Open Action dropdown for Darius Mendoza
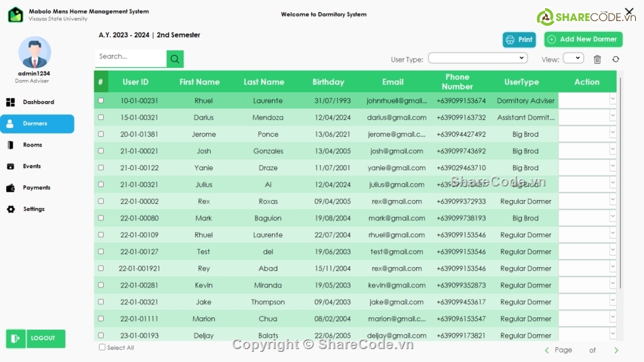 (x=612, y=117)
